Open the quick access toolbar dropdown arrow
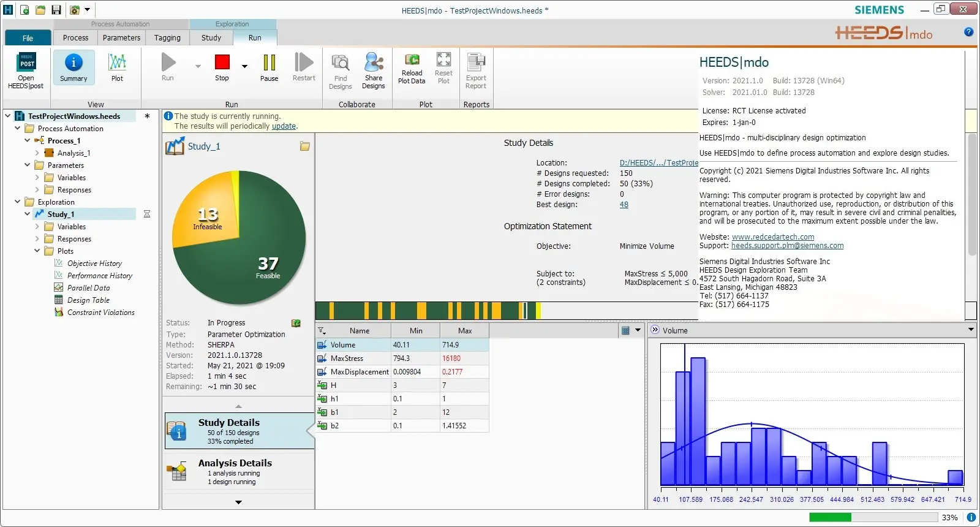The image size is (980, 527). (x=87, y=10)
